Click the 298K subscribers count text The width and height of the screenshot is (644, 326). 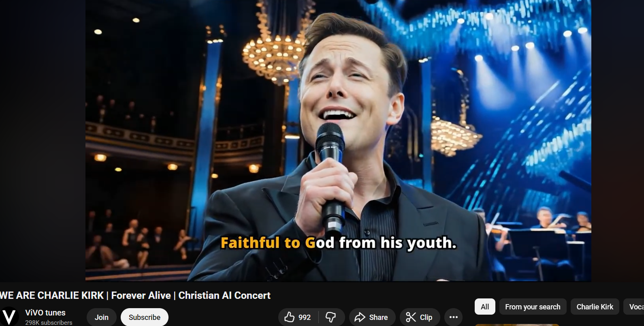click(49, 323)
